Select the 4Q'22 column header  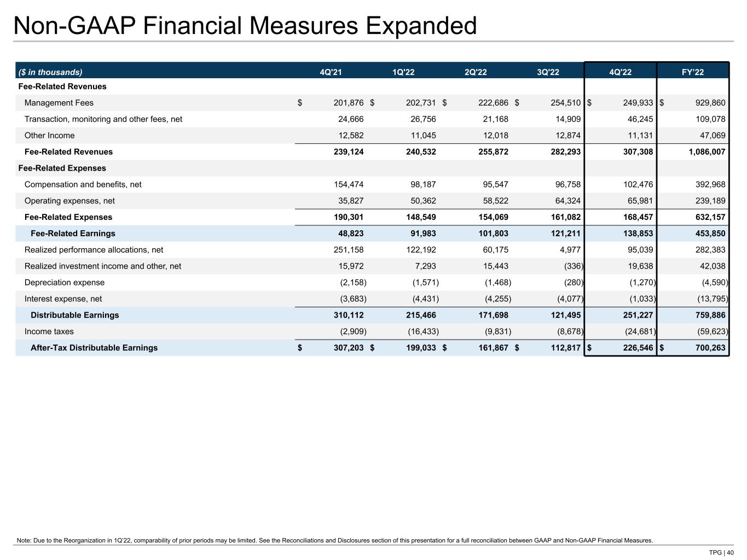pos(621,72)
